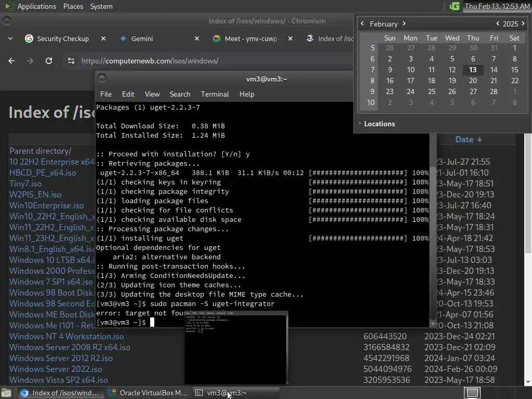Open the Places menu
The image size is (532, 399).
[x=73, y=6]
